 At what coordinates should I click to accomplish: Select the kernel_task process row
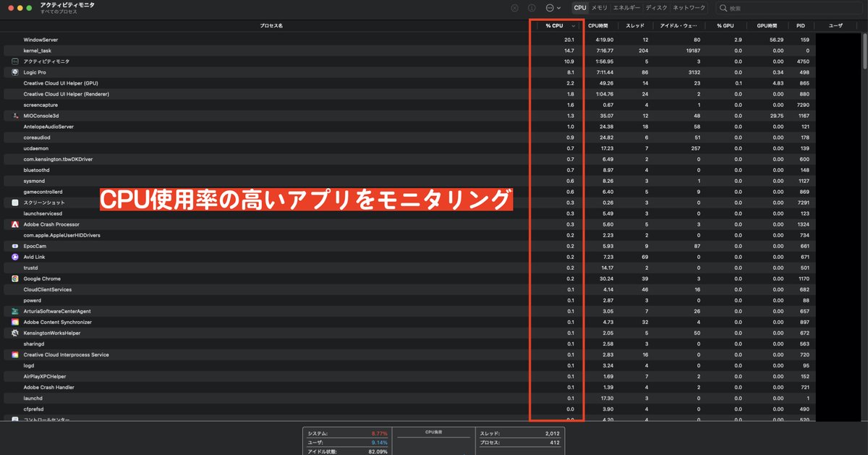coord(409,51)
